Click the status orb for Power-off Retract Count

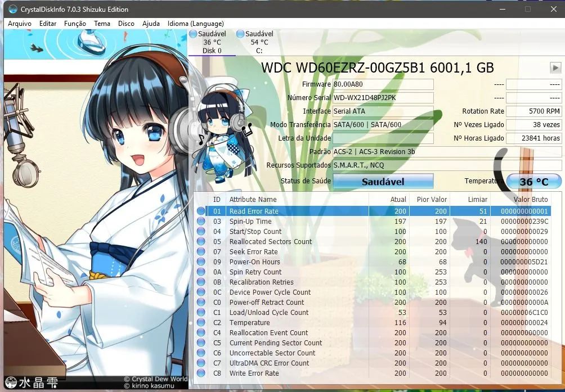(x=201, y=302)
